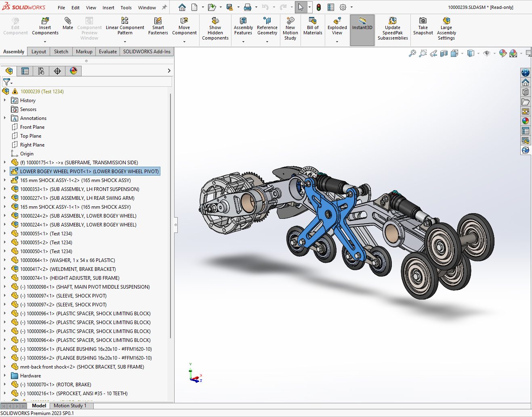532x417 pixels.
Task: Toggle Show Hidden Components mode
Action: tap(215, 27)
